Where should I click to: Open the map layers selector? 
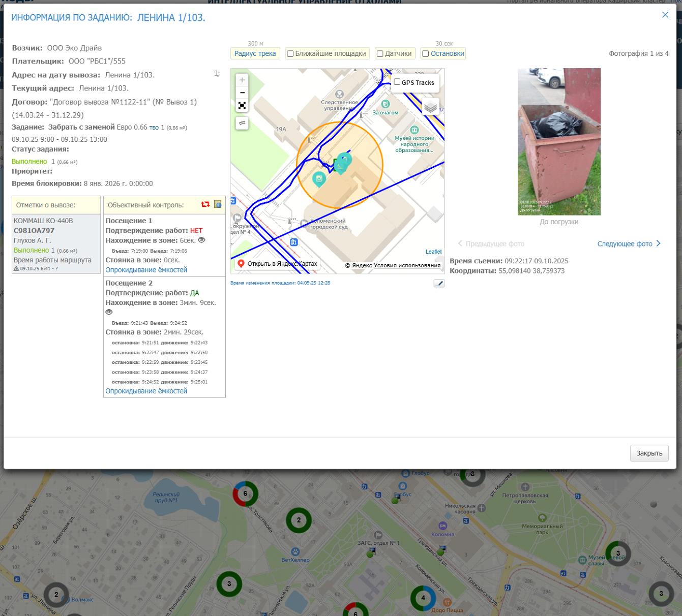coord(430,107)
